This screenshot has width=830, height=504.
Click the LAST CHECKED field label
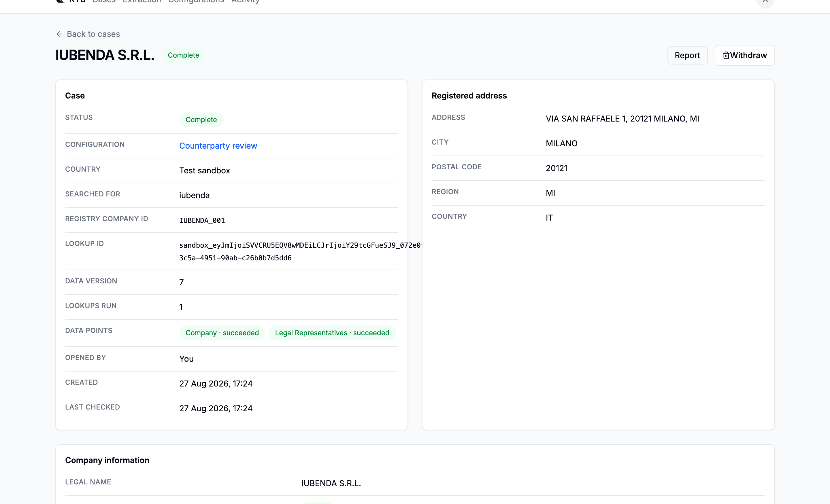pos(92,407)
